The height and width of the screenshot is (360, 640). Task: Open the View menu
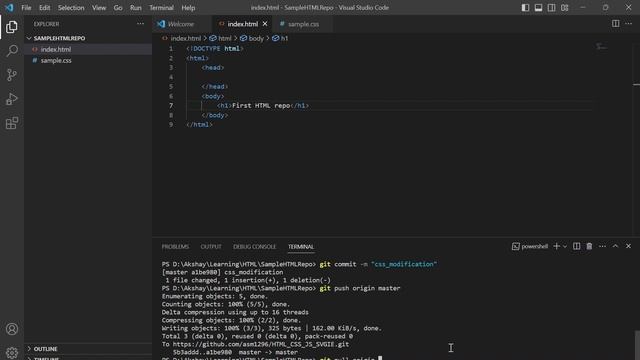(99, 8)
